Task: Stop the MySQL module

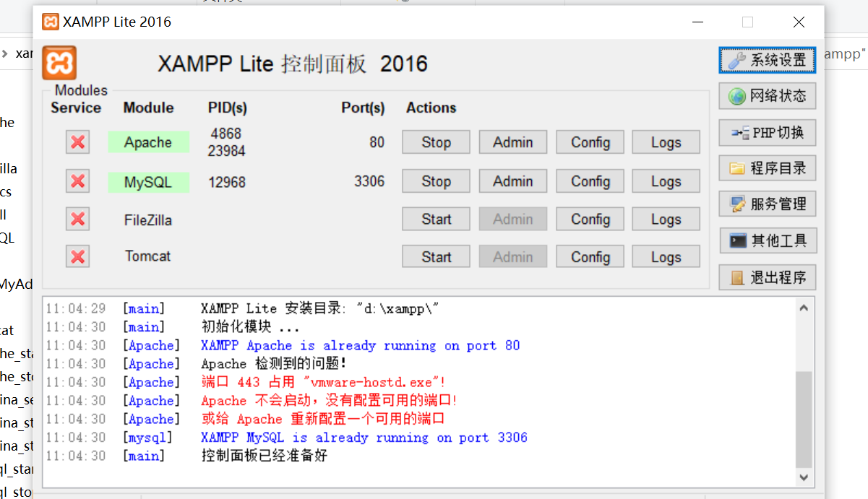Action: click(x=436, y=181)
